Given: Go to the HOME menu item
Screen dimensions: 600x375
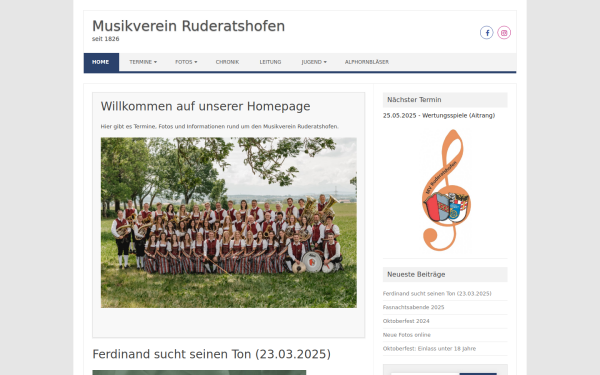Looking at the screenshot, I should (101, 62).
